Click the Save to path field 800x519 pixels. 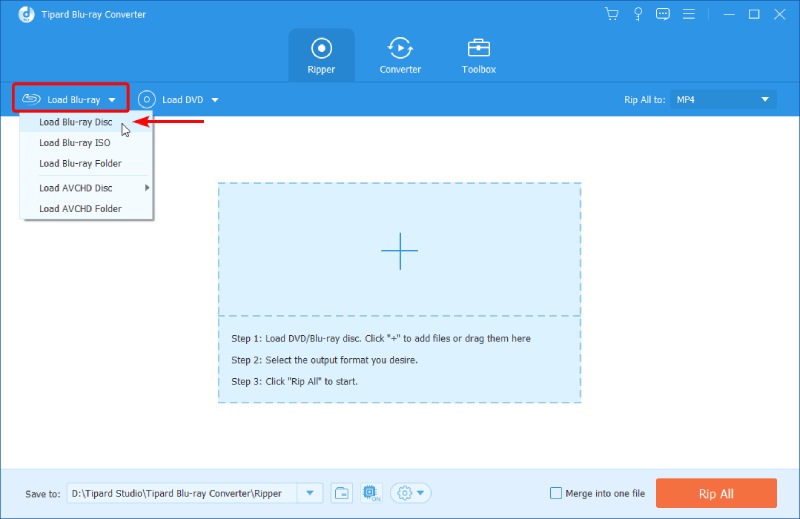[x=182, y=493]
